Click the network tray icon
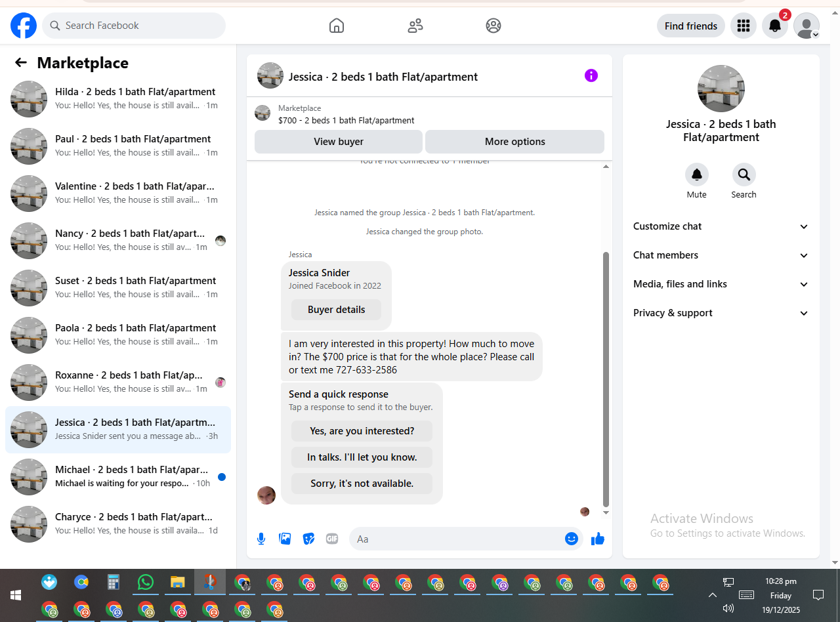The image size is (840, 622). pos(728,582)
